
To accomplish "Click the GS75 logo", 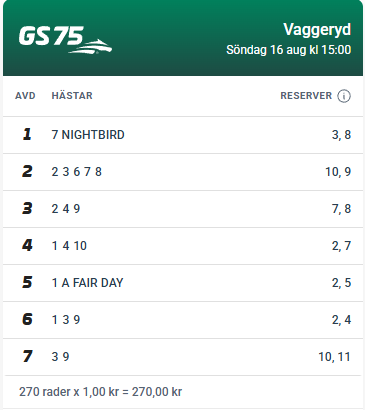I will pyautogui.click(x=65, y=40).
